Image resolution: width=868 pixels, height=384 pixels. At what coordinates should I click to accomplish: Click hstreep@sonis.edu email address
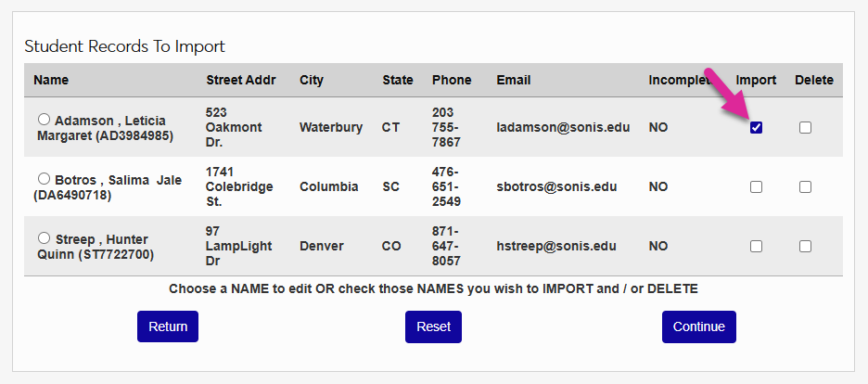click(x=556, y=246)
